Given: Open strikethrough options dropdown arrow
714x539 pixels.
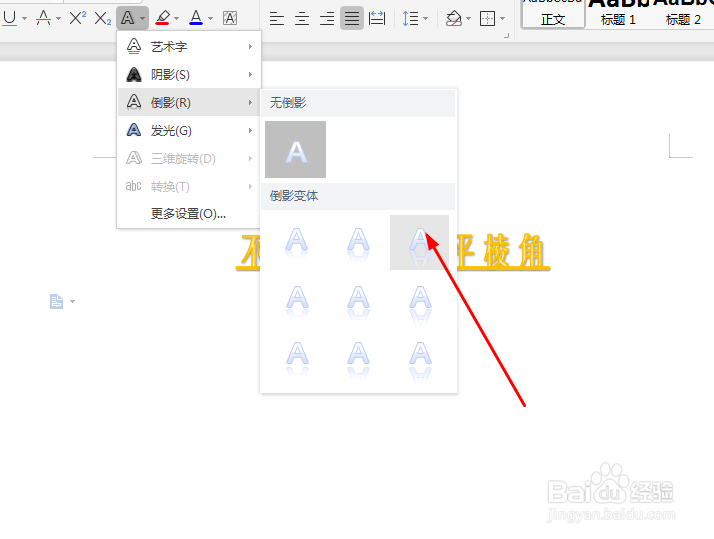Looking at the screenshot, I should coord(58,19).
